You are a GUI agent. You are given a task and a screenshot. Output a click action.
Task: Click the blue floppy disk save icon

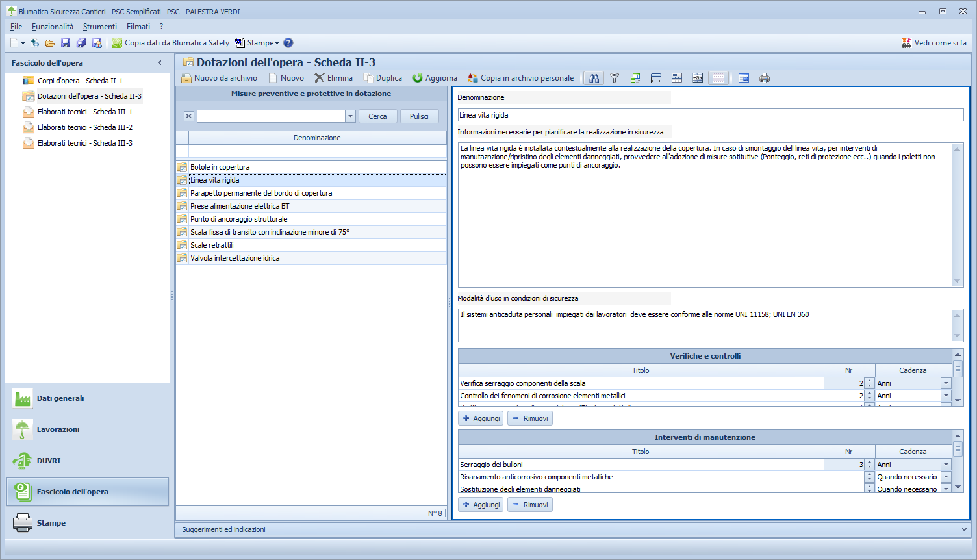coord(66,43)
